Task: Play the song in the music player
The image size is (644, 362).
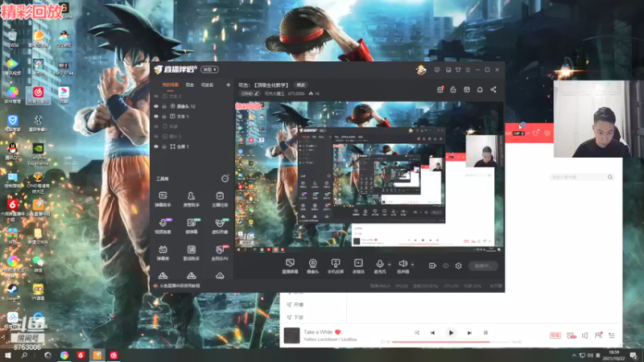Action: pyautogui.click(x=451, y=333)
